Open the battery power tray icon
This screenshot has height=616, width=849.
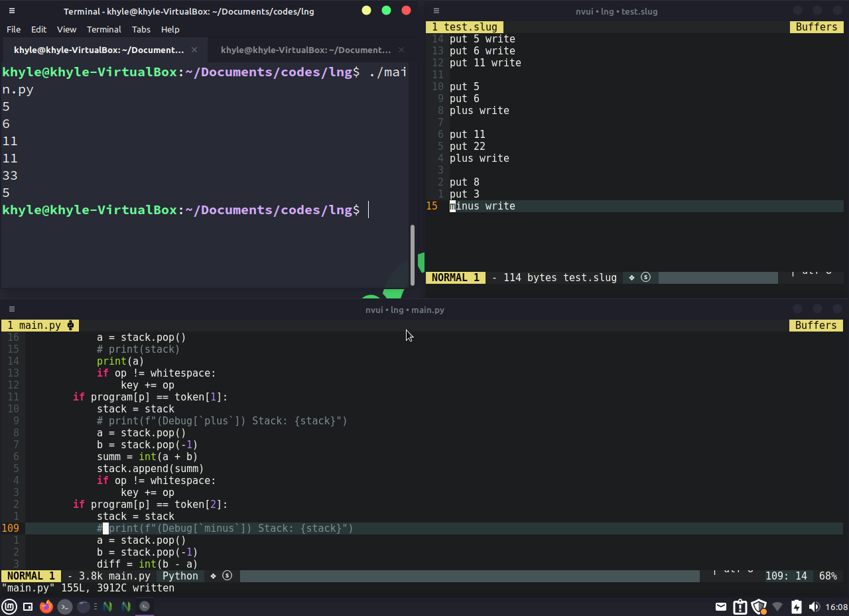click(797, 606)
